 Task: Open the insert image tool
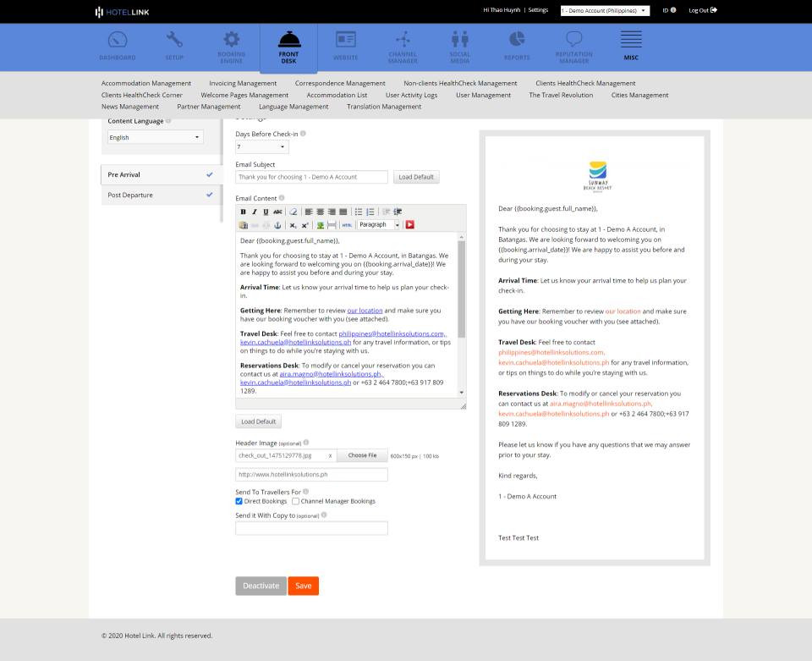[320, 225]
